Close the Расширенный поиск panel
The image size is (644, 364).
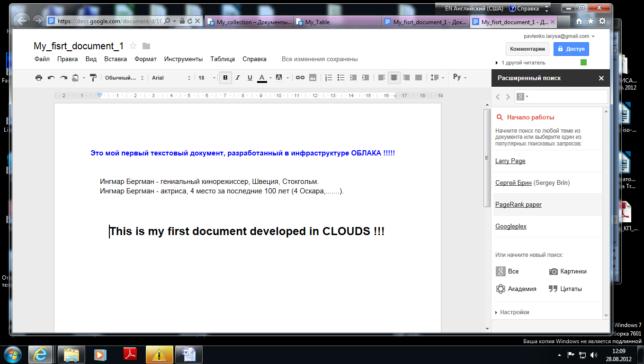click(601, 78)
